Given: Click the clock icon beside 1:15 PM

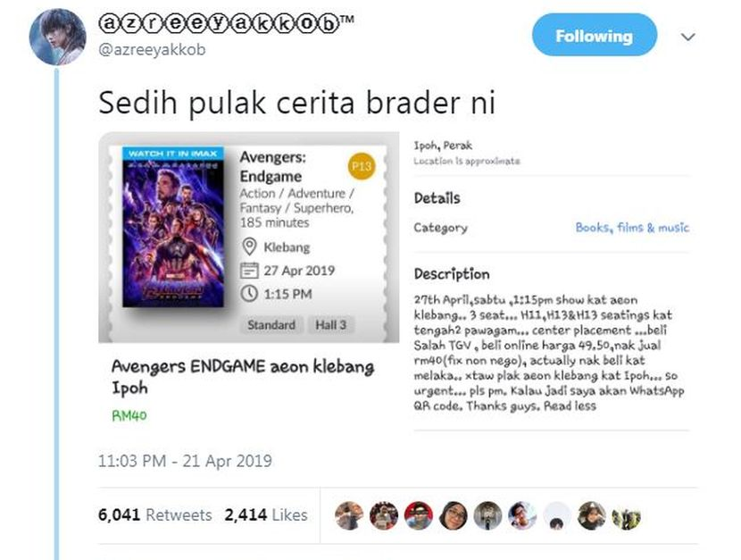Looking at the screenshot, I should point(249,294).
